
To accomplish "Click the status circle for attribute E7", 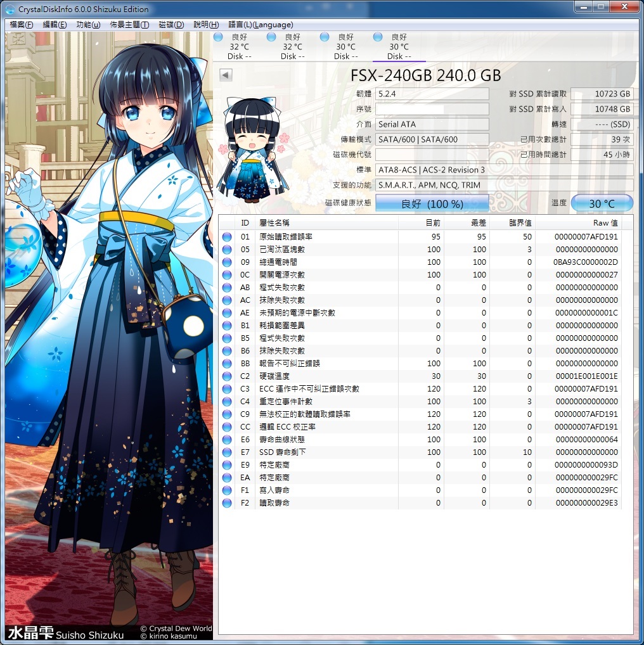I will pyautogui.click(x=227, y=452).
